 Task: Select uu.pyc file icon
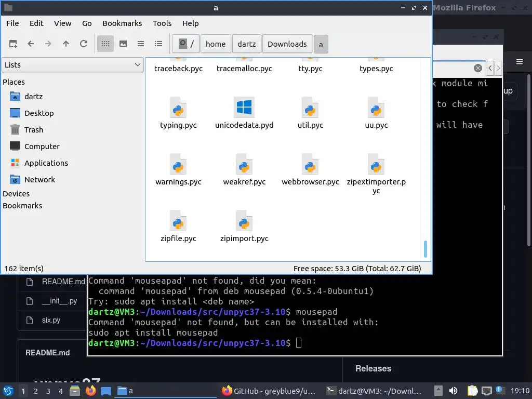point(376,108)
